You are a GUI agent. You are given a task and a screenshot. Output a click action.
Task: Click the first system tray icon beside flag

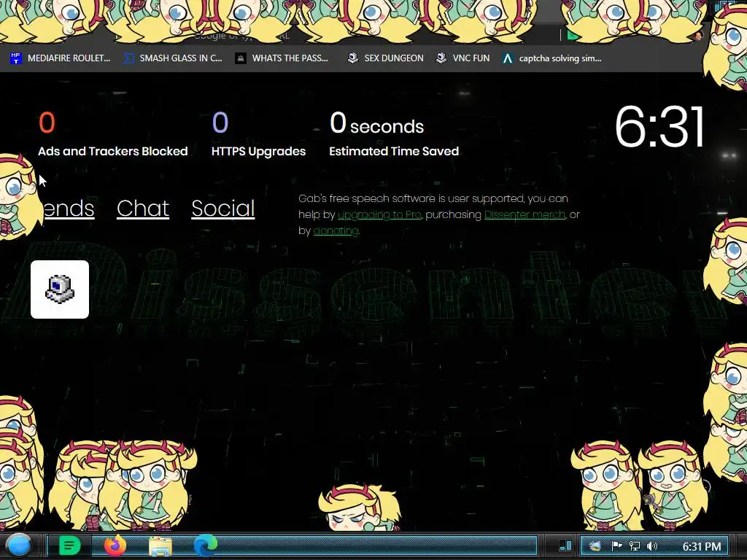(595, 546)
